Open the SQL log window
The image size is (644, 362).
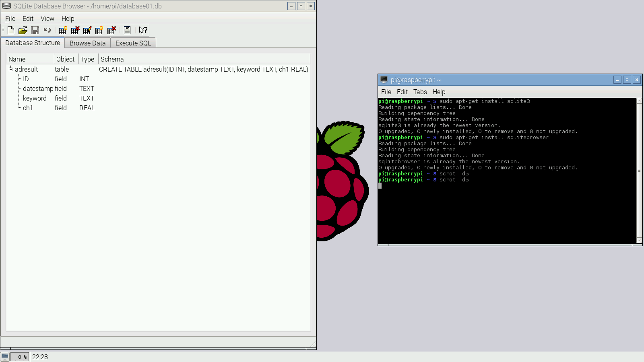[x=127, y=30]
